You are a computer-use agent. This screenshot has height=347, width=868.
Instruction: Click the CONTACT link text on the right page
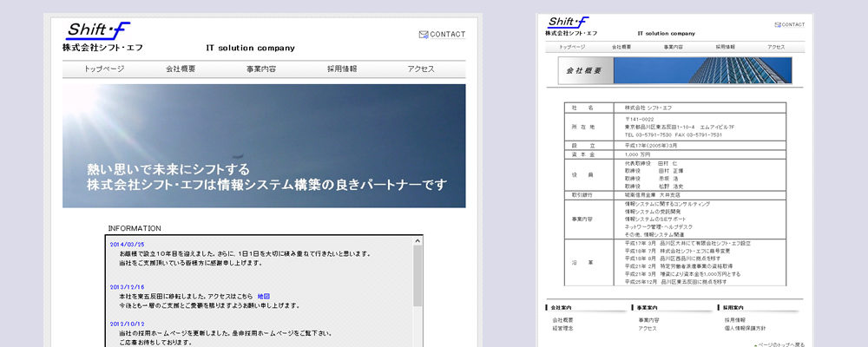tap(793, 24)
